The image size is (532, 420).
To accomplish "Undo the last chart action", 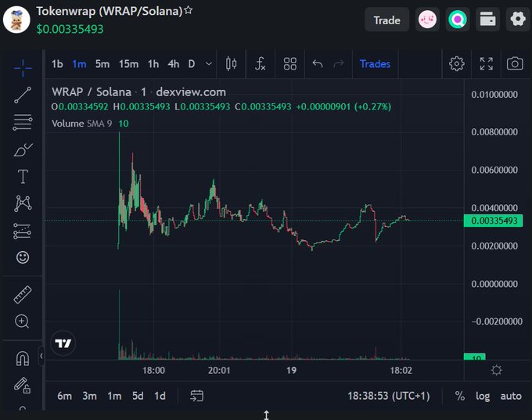I will tap(318, 64).
